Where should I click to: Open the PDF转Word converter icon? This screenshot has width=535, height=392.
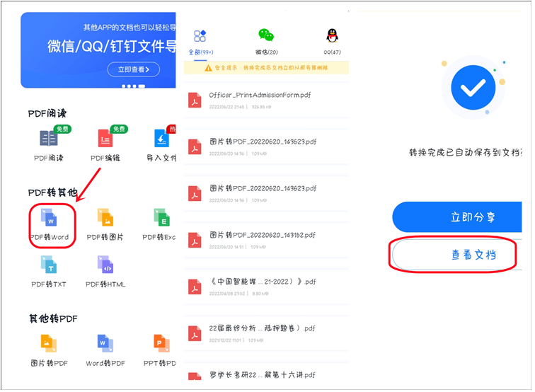pyautogui.click(x=49, y=218)
